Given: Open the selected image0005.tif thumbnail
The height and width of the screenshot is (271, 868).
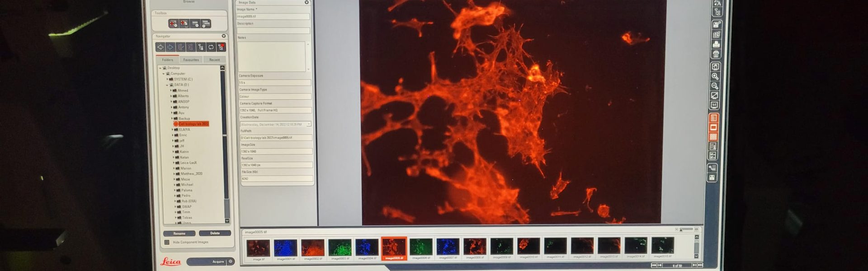Looking at the screenshot, I should click(x=394, y=248).
